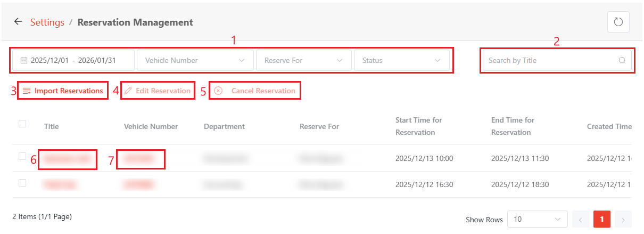Check the first reservation row checkbox
This screenshot has width=644, height=234.
click(22, 156)
